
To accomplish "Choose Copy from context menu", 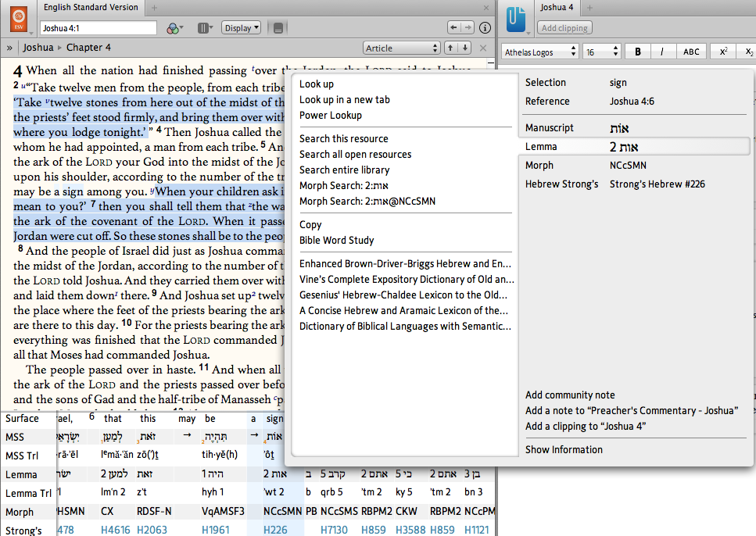I will [x=310, y=224].
